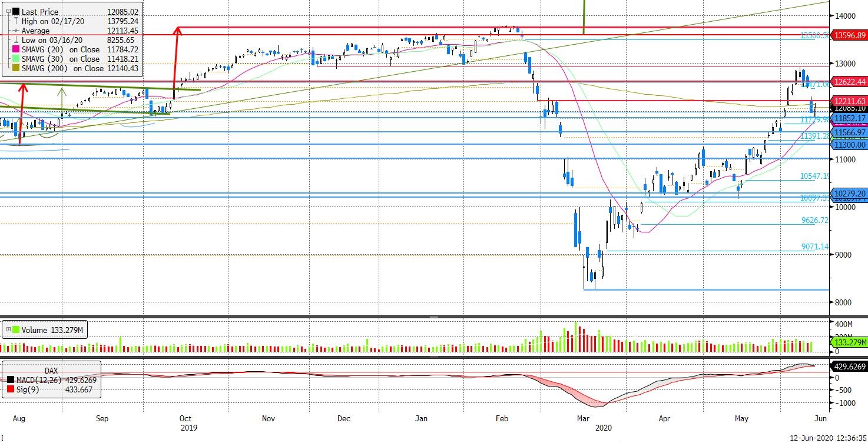Screen dimensions: 868x443
Task: Select 'SMAVG (20) on Close' legend entry
Action: pos(61,49)
